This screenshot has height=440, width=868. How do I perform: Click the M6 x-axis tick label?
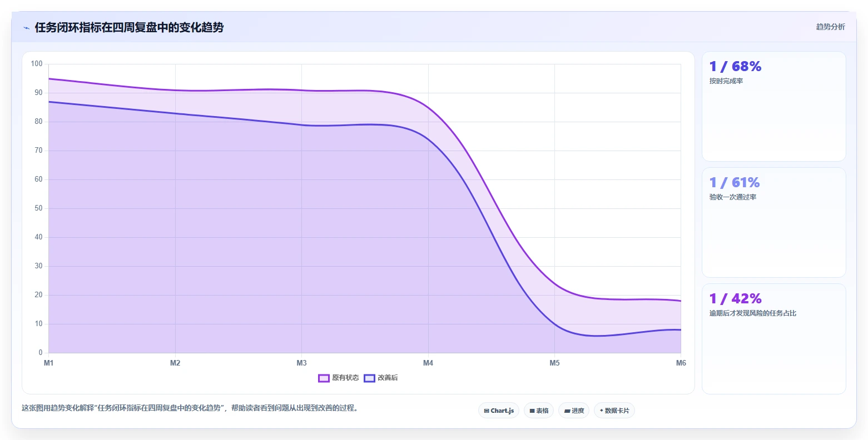(x=681, y=363)
